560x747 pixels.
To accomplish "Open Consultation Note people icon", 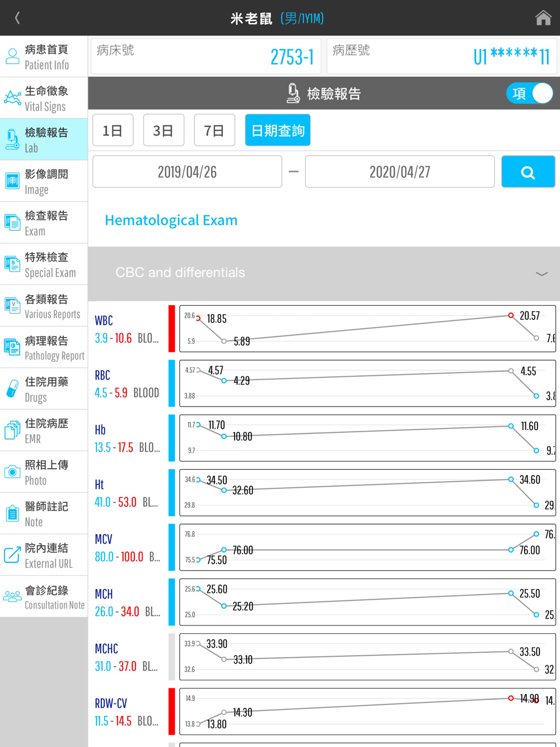I will point(12,596).
